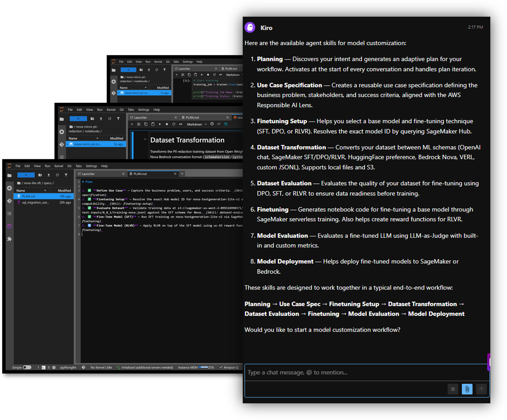
Task: Click the Git diamond icon in front status bar
Action: click(83, 367)
